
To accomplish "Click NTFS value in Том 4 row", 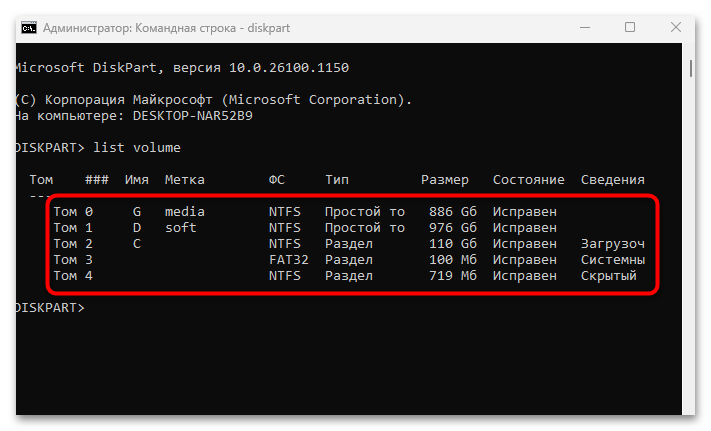I will tap(284, 276).
